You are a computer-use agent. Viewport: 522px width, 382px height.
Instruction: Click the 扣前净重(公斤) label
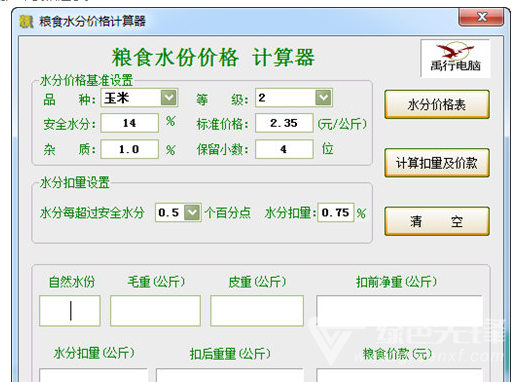396,282
